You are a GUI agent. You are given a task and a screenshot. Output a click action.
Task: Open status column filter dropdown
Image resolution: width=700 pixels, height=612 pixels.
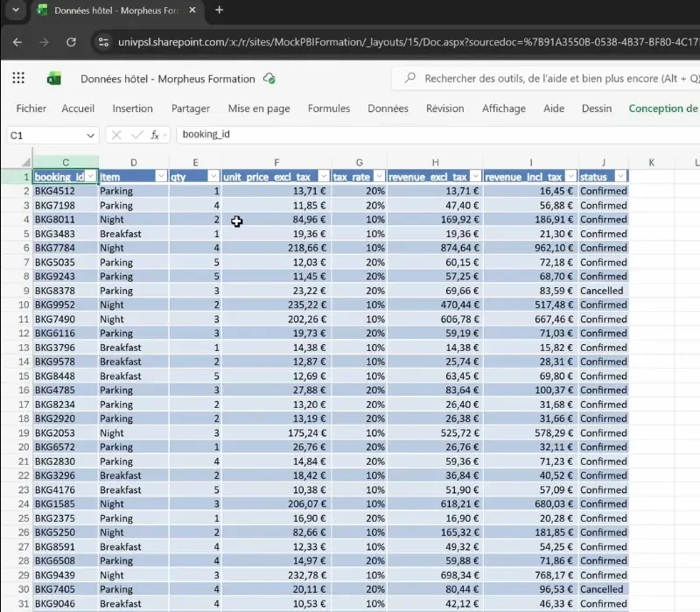(620, 177)
